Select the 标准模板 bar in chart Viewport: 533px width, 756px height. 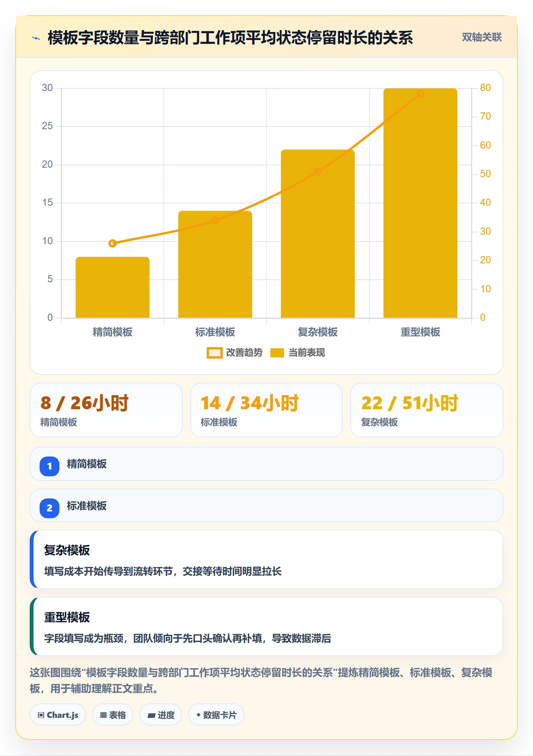[215, 264]
